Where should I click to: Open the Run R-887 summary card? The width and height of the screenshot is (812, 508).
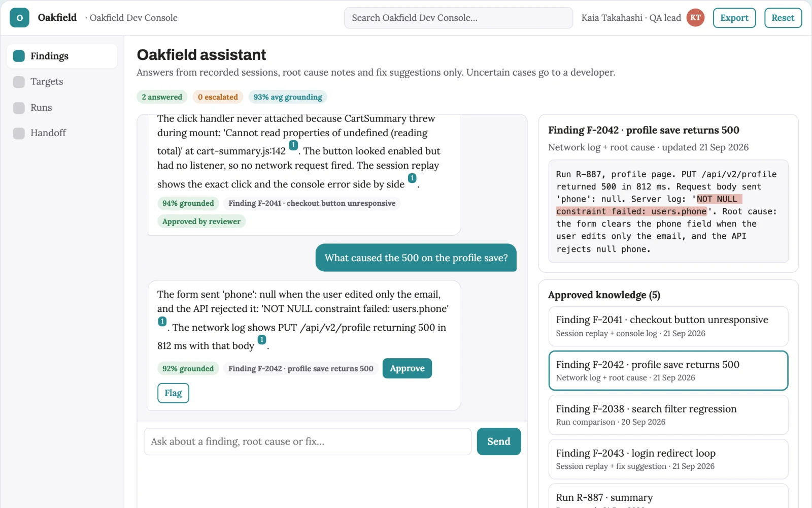coord(668,496)
